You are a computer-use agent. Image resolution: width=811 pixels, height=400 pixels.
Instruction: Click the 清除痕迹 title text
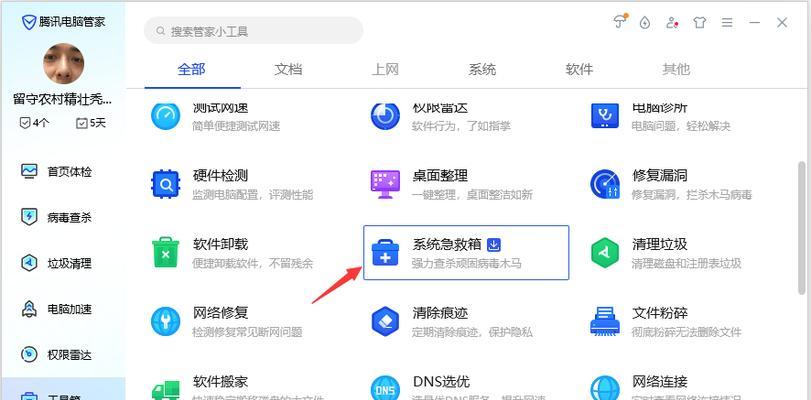coord(440,313)
